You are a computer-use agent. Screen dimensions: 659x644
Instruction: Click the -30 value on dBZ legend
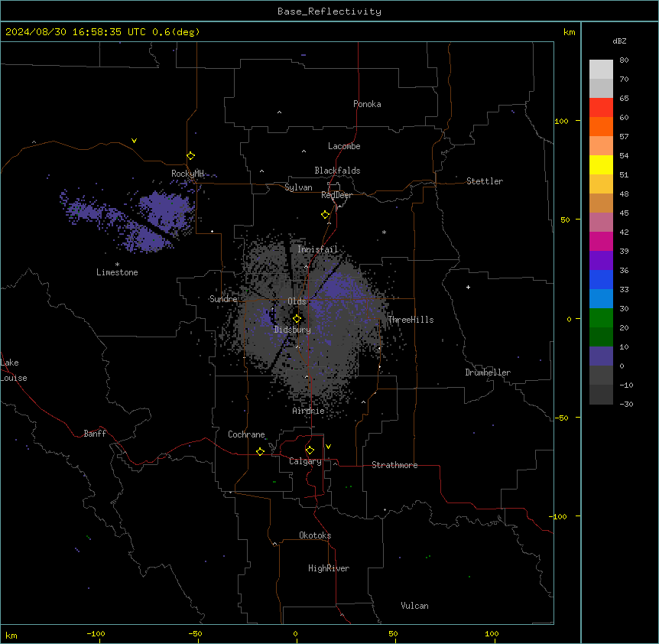tap(626, 404)
